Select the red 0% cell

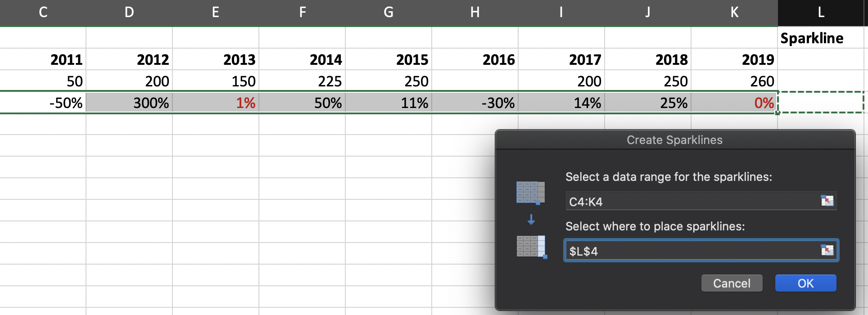tap(734, 103)
